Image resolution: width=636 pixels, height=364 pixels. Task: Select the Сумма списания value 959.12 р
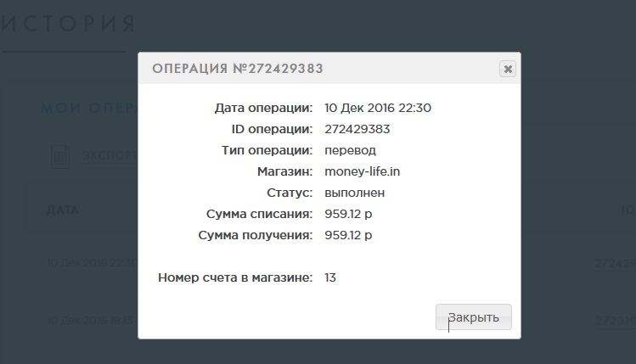pos(348,214)
